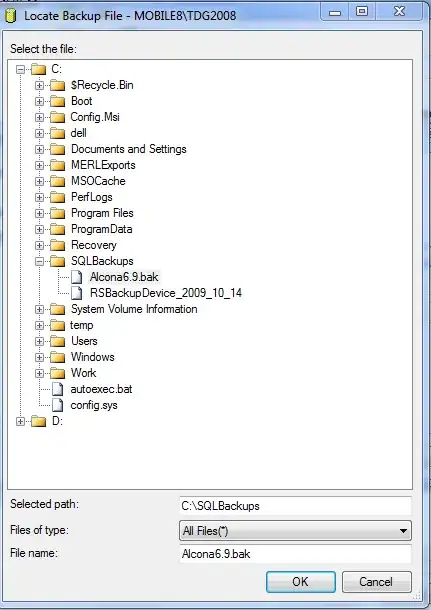Select the autoexec.bat file label
This screenshot has height=610, width=431.
pyautogui.click(x=101, y=389)
